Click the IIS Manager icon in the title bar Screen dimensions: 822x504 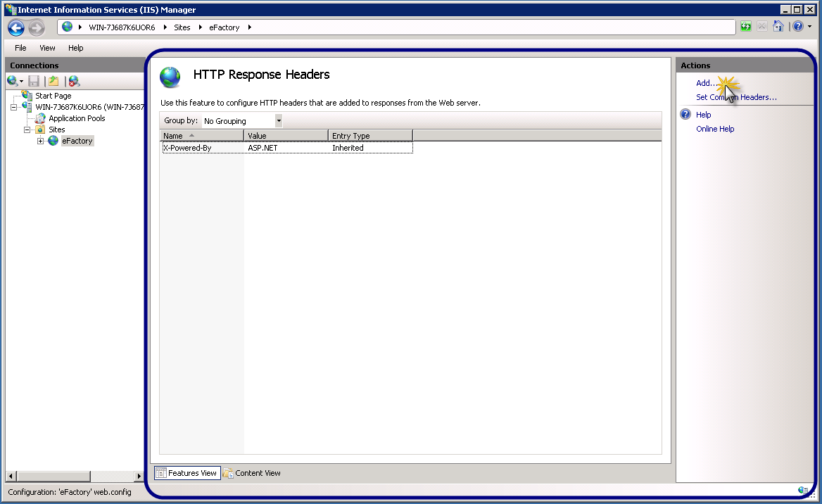[11, 9]
